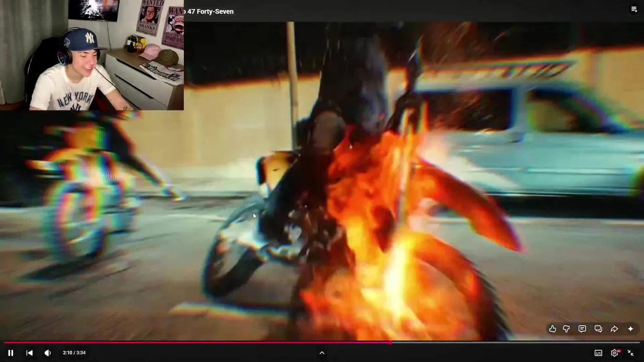Open the HD video settings gear
The width and height of the screenshot is (644, 362).
(x=615, y=353)
